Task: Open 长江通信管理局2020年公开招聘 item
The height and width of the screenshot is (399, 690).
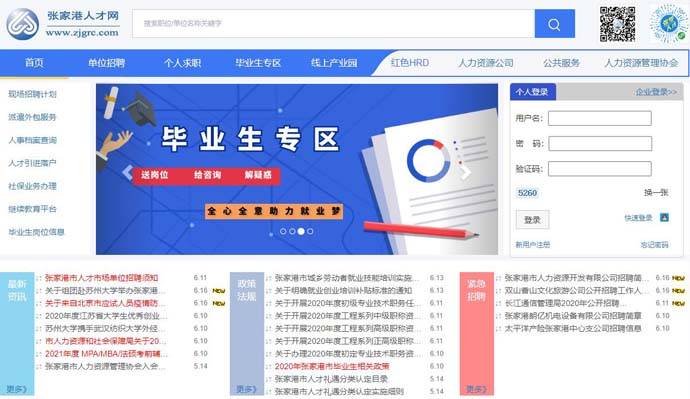Action: (x=565, y=303)
